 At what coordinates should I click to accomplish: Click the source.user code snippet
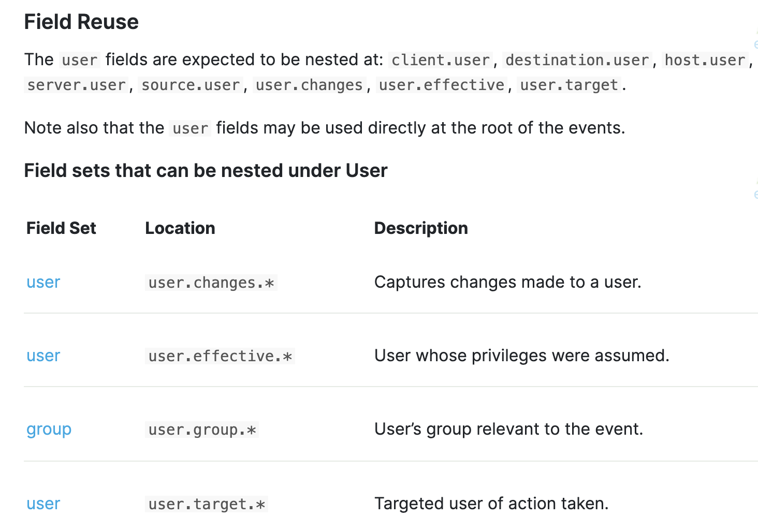point(191,85)
